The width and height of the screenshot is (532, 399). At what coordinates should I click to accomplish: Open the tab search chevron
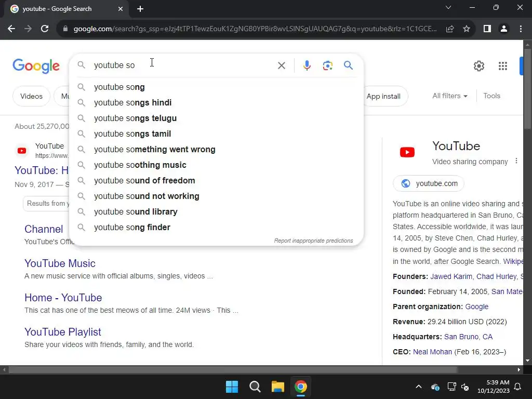[448, 7]
